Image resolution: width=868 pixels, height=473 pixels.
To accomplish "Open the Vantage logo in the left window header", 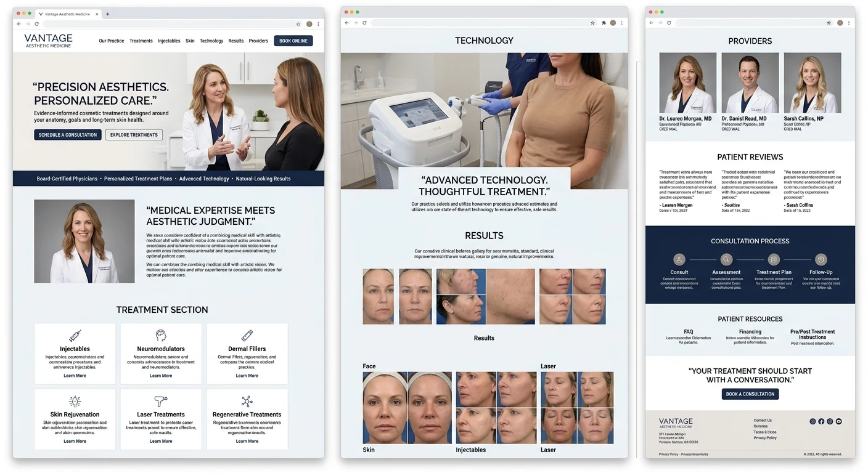I will [x=48, y=41].
